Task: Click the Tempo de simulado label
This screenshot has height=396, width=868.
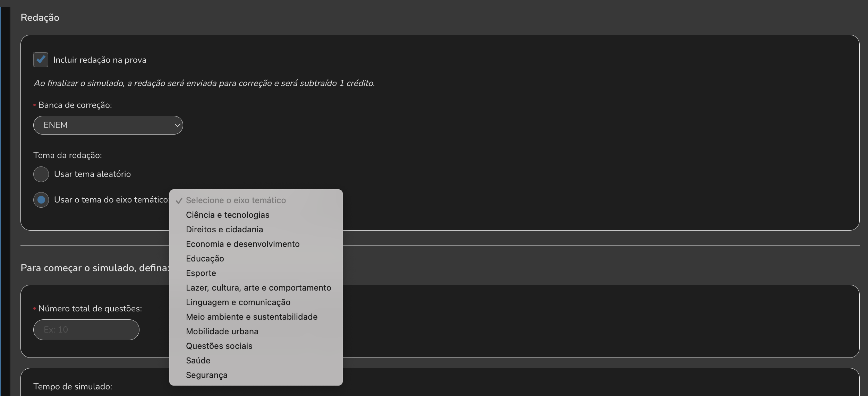Action: pos(73,387)
